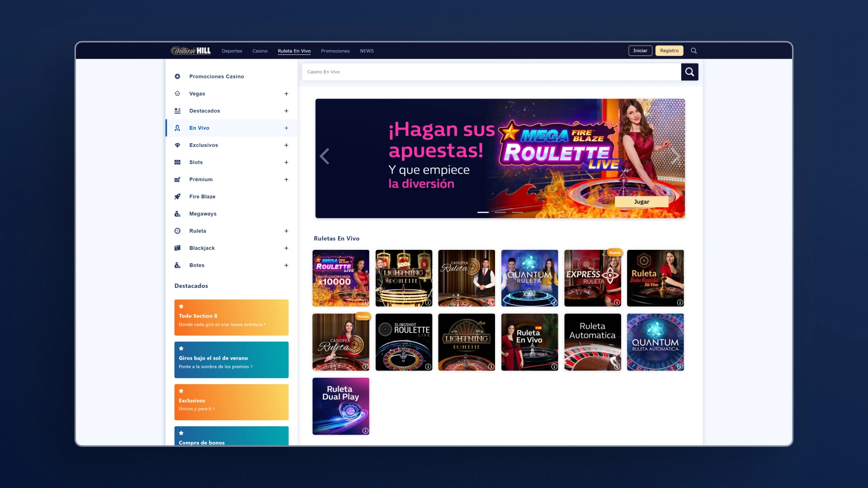The width and height of the screenshot is (868, 488).
Task: Click the Prémium sidebar icon
Action: (x=177, y=179)
